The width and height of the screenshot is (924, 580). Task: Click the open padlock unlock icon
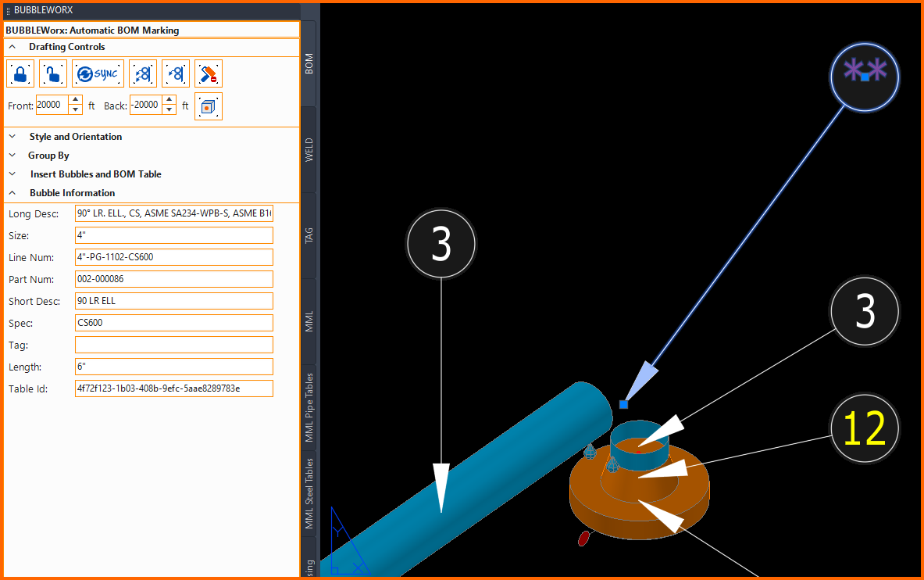(52, 73)
